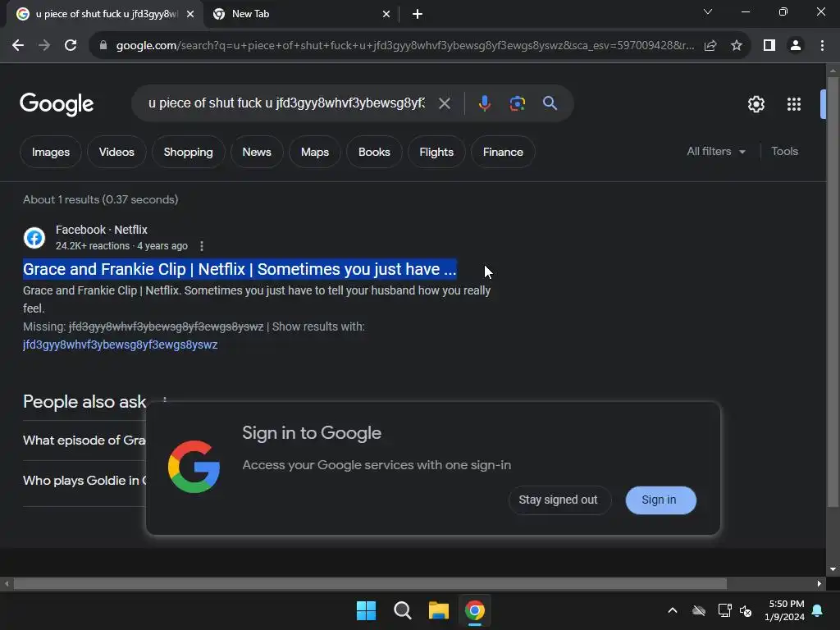The width and height of the screenshot is (840, 630).
Task: Click the browser forward arrow
Action: click(44, 46)
